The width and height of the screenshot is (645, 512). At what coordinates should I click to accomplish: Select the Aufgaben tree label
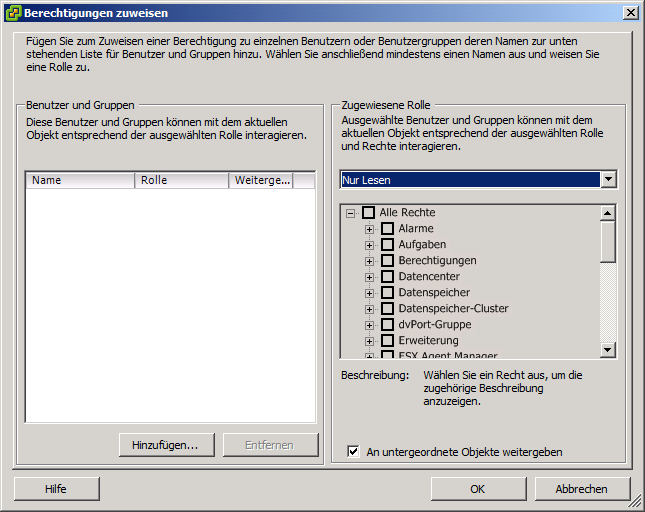[422, 245]
